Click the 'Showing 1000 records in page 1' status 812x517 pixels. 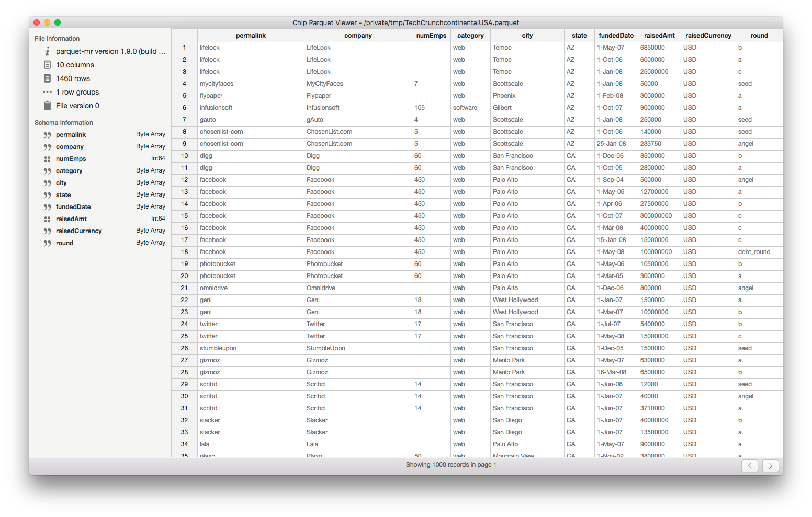point(451,465)
